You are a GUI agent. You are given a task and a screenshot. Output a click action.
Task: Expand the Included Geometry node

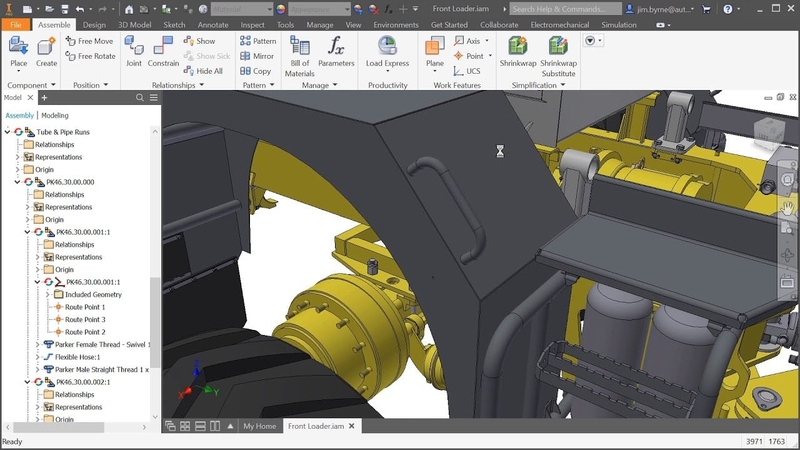coord(48,295)
